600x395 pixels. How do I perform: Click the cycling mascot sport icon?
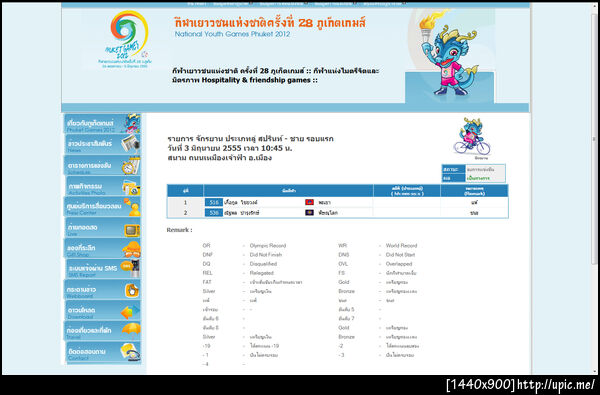tap(471, 137)
